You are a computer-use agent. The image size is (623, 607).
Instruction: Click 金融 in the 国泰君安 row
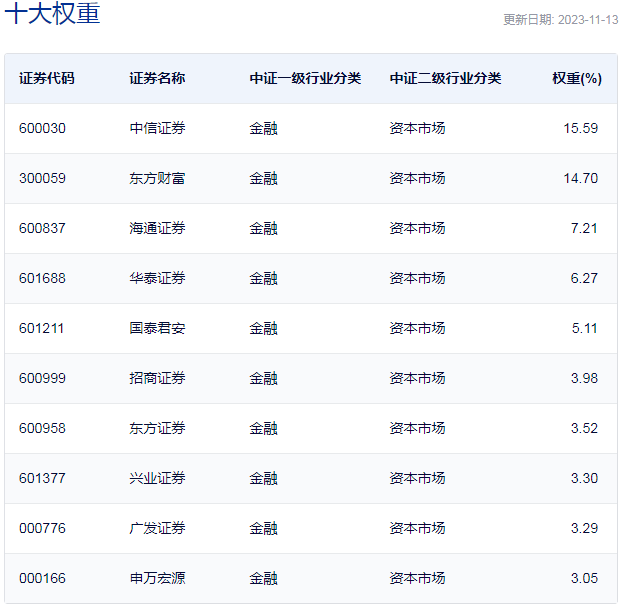[263, 329]
